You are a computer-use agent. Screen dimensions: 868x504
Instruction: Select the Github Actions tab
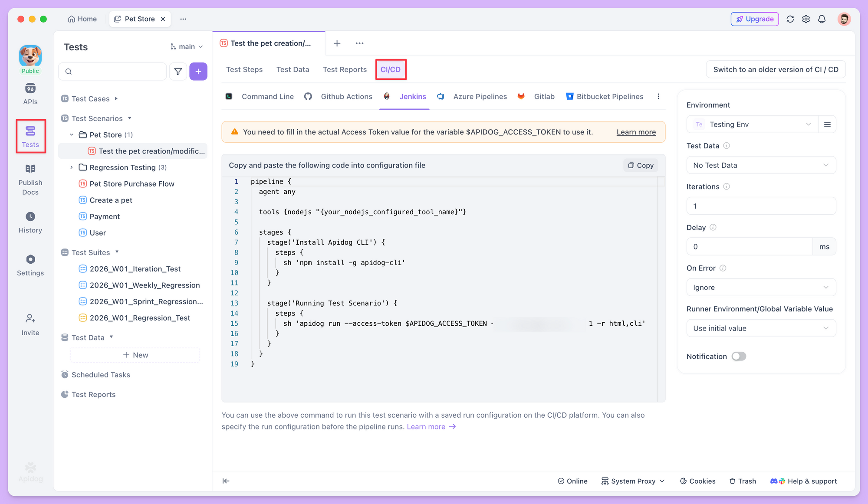[x=338, y=97]
